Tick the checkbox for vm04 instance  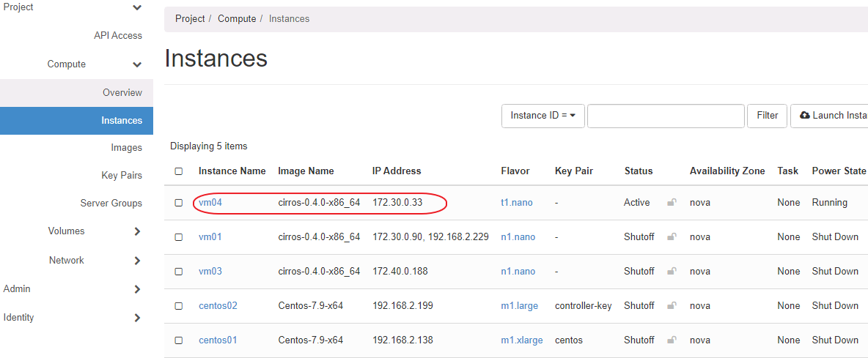pos(179,203)
